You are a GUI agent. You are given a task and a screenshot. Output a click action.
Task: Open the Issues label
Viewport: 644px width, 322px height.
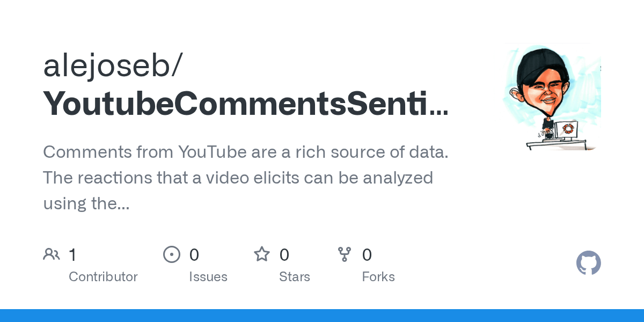208,277
